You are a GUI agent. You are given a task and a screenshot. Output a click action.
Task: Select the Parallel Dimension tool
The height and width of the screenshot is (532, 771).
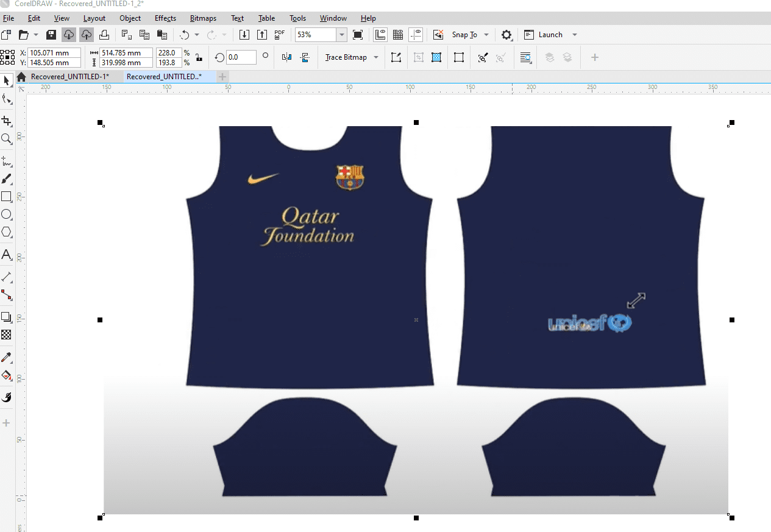(x=7, y=277)
